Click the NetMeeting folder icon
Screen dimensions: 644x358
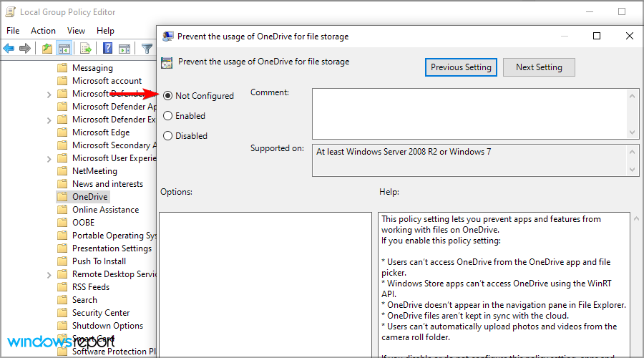[62, 171]
